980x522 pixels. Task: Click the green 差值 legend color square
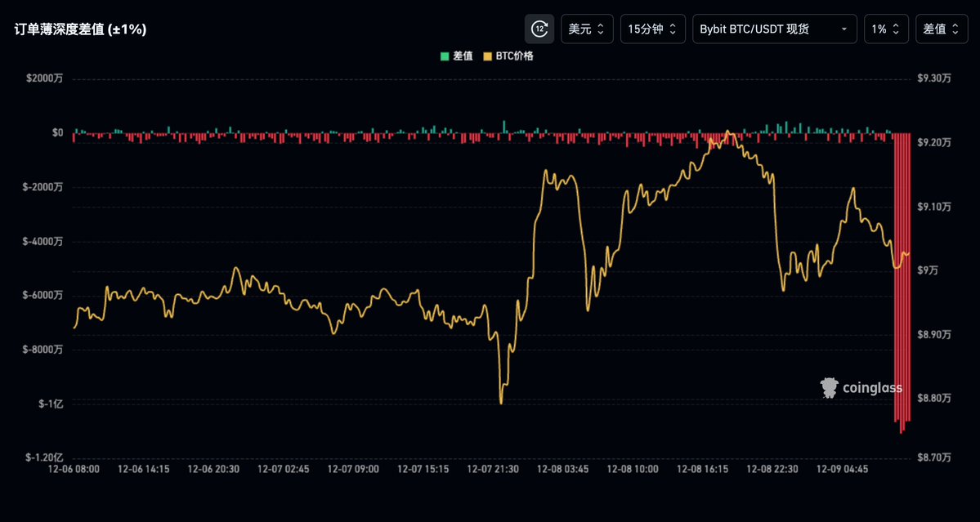[445, 56]
